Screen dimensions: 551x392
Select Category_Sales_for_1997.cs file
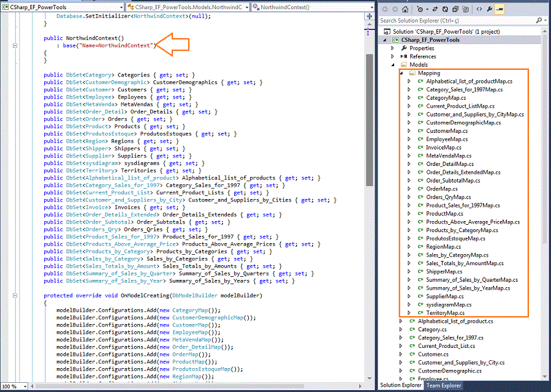(x=450, y=337)
